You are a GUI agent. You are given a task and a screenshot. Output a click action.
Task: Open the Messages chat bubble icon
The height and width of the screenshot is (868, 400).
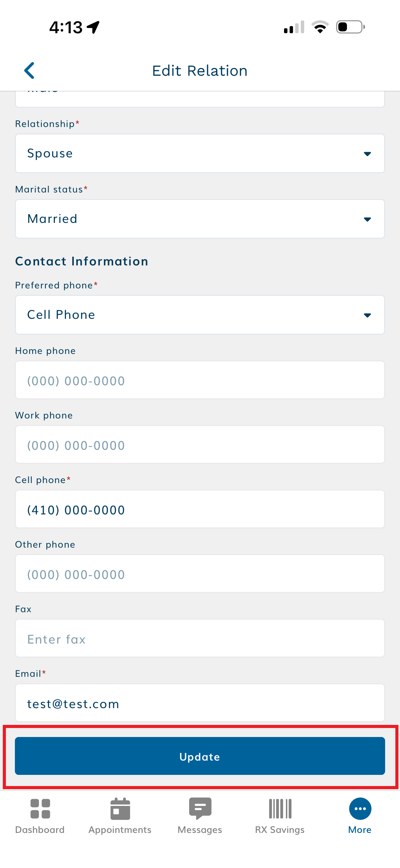[200, 808]
